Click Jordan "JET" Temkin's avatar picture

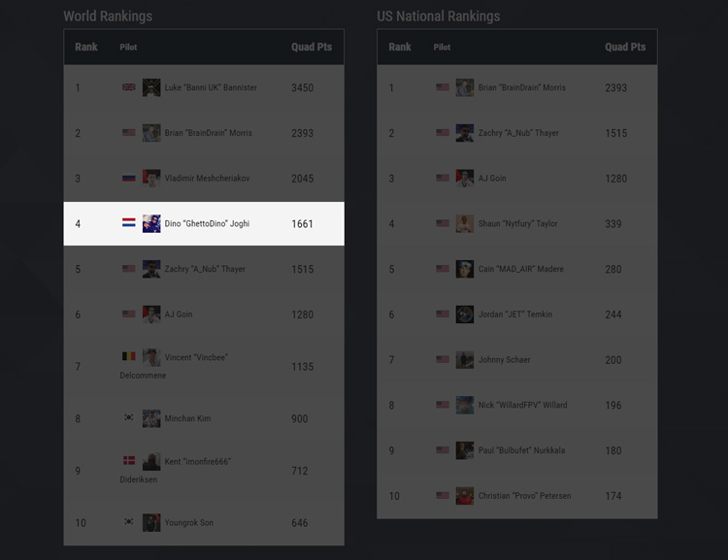click(x=465, y=314)
